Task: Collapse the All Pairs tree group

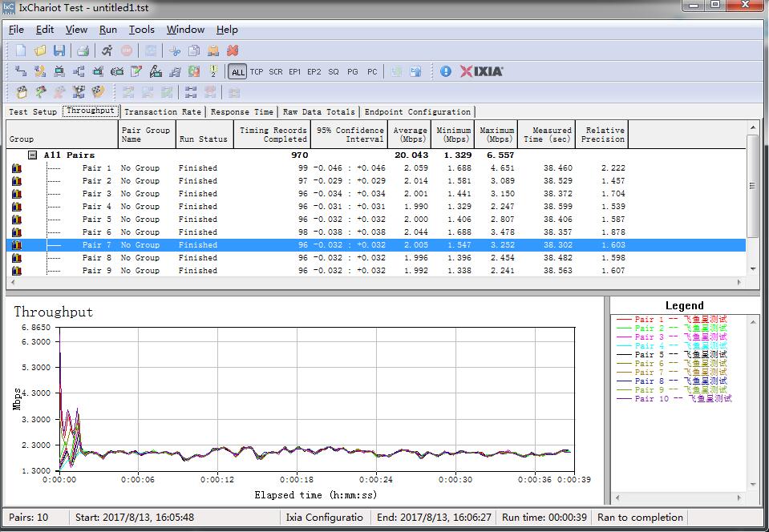Action: click(x=33, y=155)
